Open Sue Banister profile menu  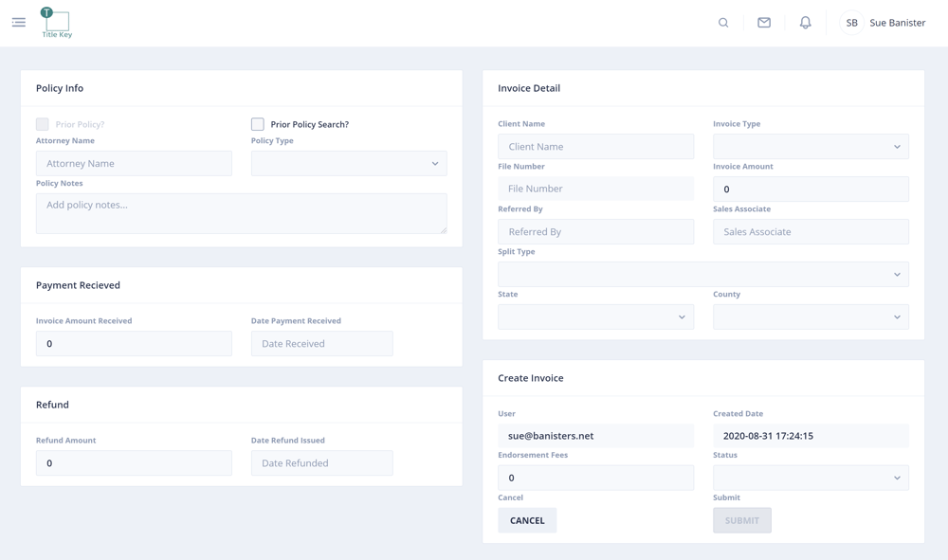tap(897, 23)
